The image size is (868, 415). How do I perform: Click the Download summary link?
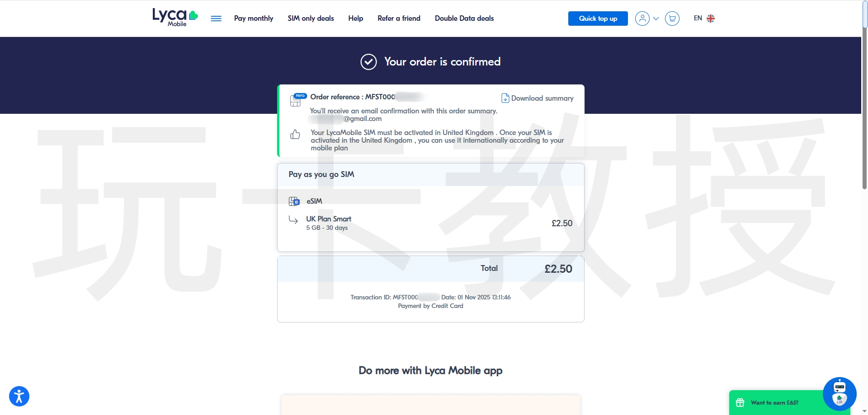click(x=542, y=98)
